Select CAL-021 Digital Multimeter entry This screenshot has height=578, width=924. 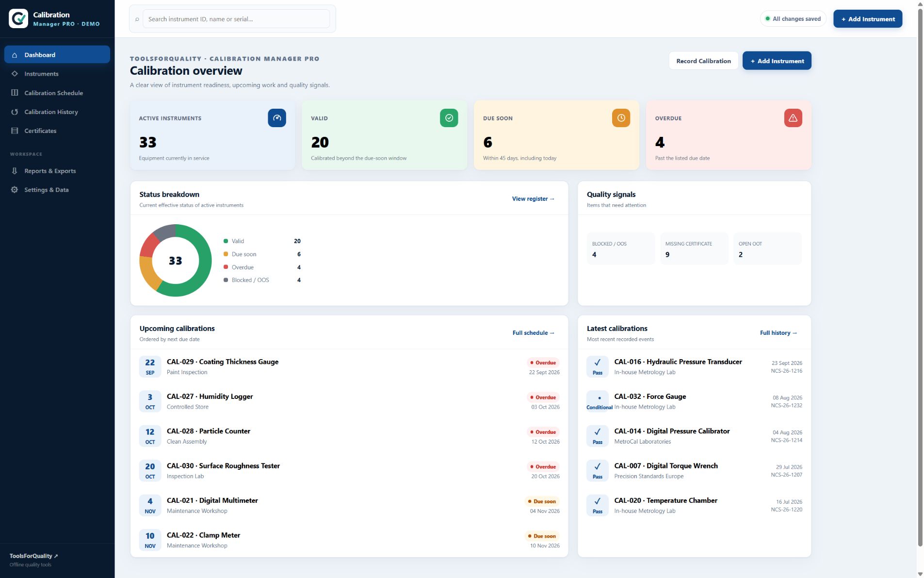click(349, 505)
